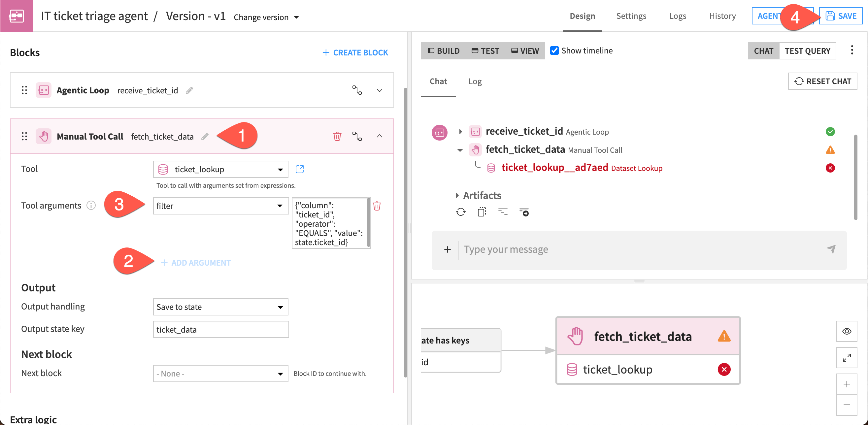The height and width of the screenshot is (425, 868).
Task: Open the filter argument dropdown
Action: [x=221, y=206]
